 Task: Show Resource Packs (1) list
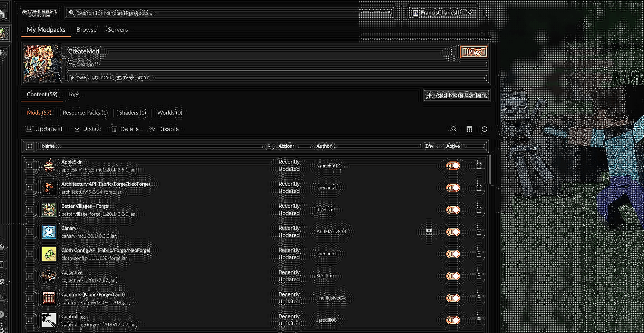pyautogui.click(x=85, y=112)
